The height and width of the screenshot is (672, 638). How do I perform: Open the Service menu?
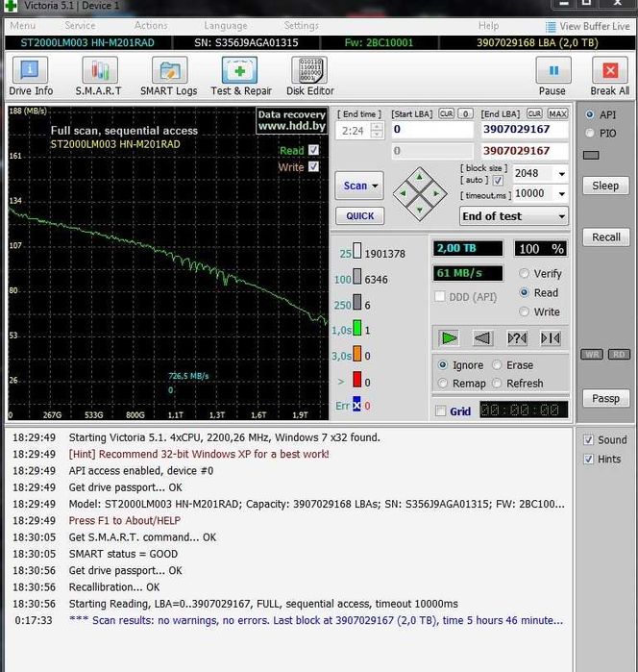click(80, 26)
